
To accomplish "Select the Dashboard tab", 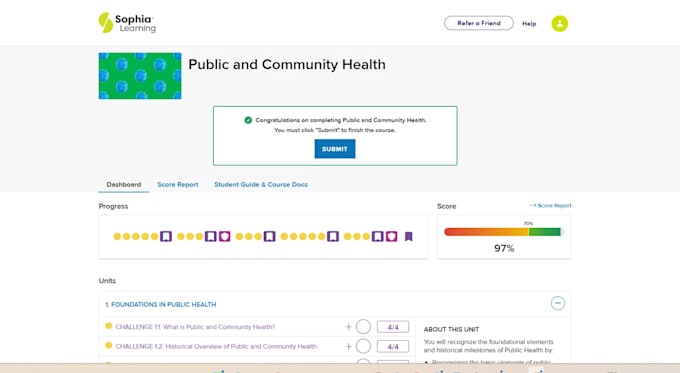I will coord(124,184).
